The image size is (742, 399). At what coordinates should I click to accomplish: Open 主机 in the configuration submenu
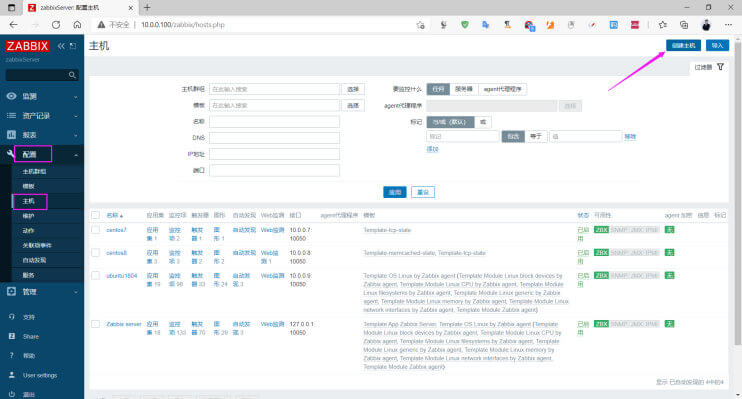click(28, 201)
